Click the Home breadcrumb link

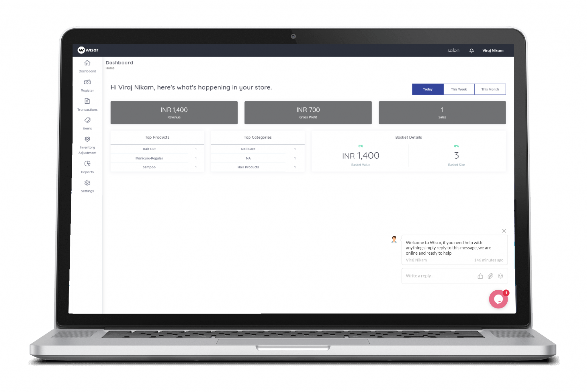[110, 68]
